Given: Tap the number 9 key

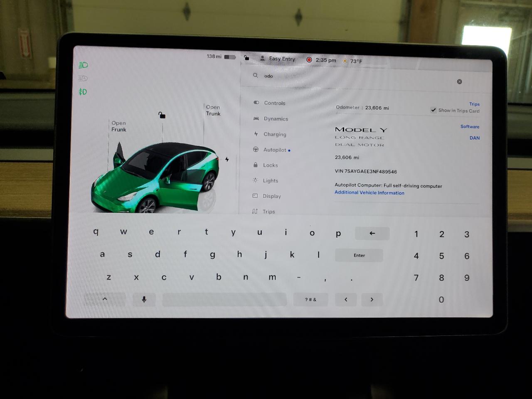Looking at the screenshot, I should point(467,278).
